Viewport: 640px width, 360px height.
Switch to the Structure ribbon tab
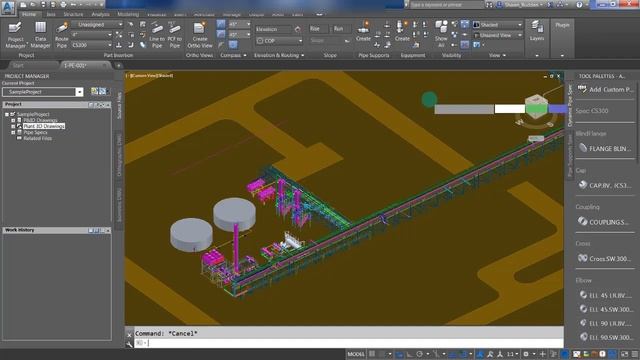(73, 14)
